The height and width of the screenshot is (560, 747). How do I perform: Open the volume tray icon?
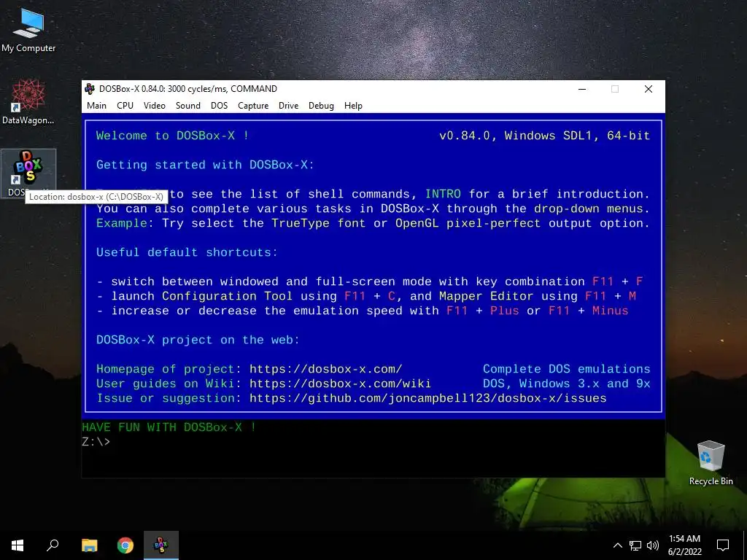click(x=652, y=545)
